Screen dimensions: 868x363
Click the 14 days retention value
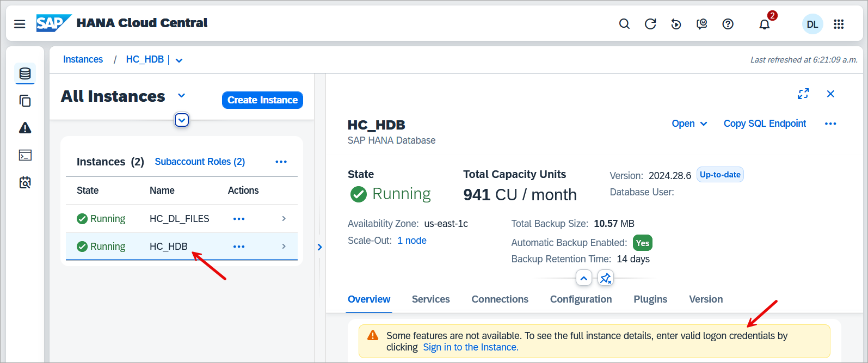[x=633, y=259]
